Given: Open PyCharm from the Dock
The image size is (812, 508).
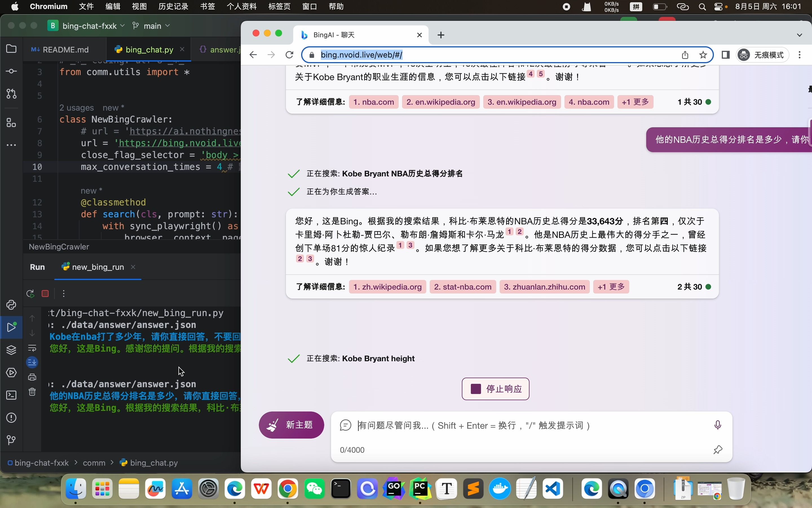Looking at the screenshot, I should click(x=420, y=489).
